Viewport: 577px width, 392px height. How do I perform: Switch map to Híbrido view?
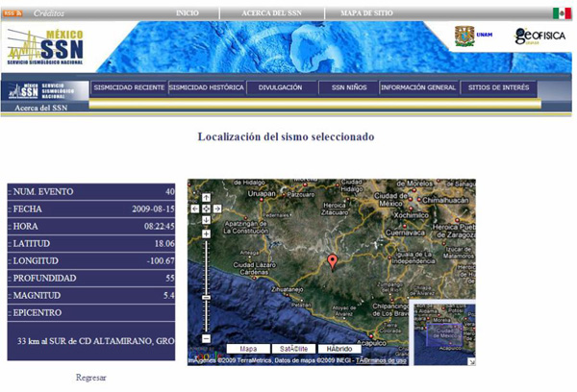click(339, 349)
